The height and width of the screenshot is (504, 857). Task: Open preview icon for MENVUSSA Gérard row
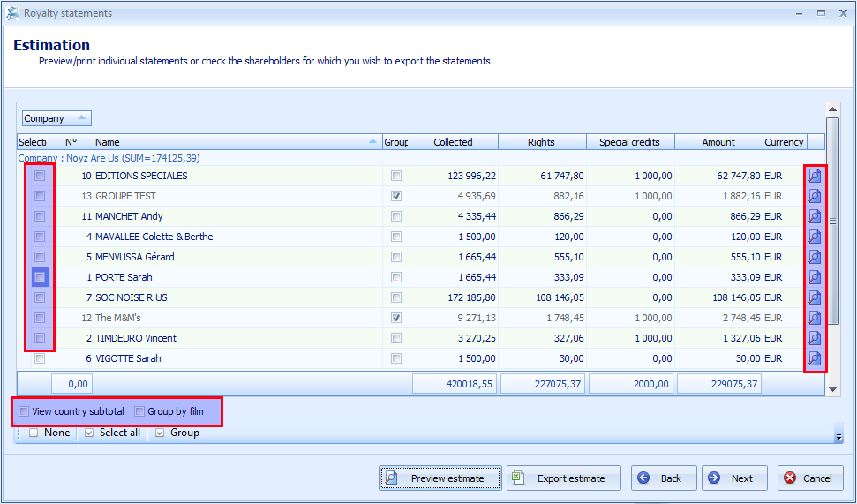[815, 256]
